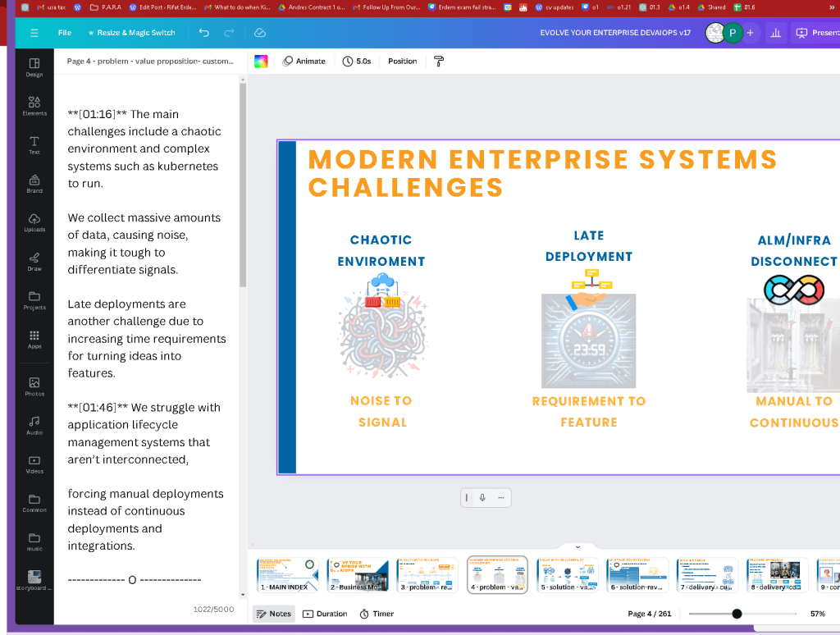
Task: Open the Common folder in sidebar
Action: pyautogui.click(x=34, y=503)
